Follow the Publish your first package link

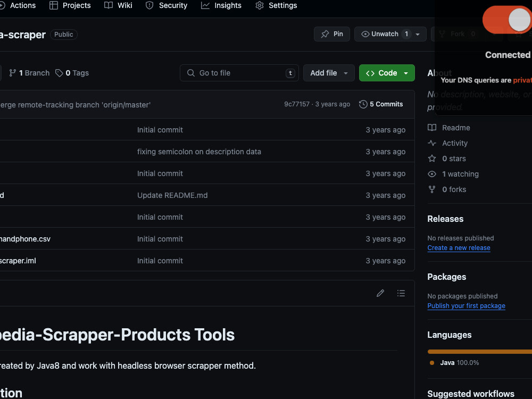click(x=466, y=305)
